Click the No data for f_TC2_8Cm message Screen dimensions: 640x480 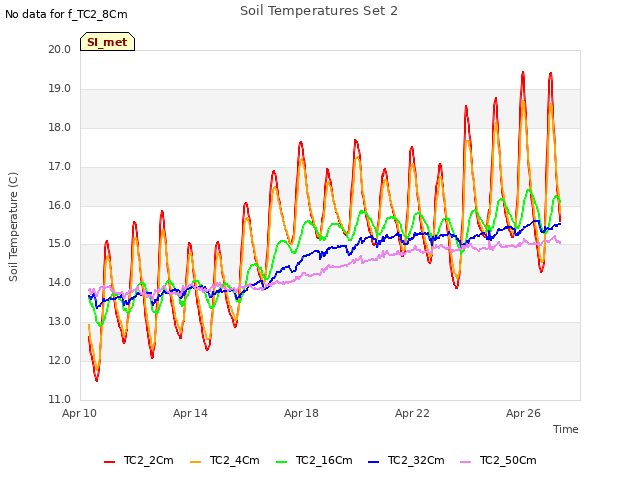click(66, 14)
